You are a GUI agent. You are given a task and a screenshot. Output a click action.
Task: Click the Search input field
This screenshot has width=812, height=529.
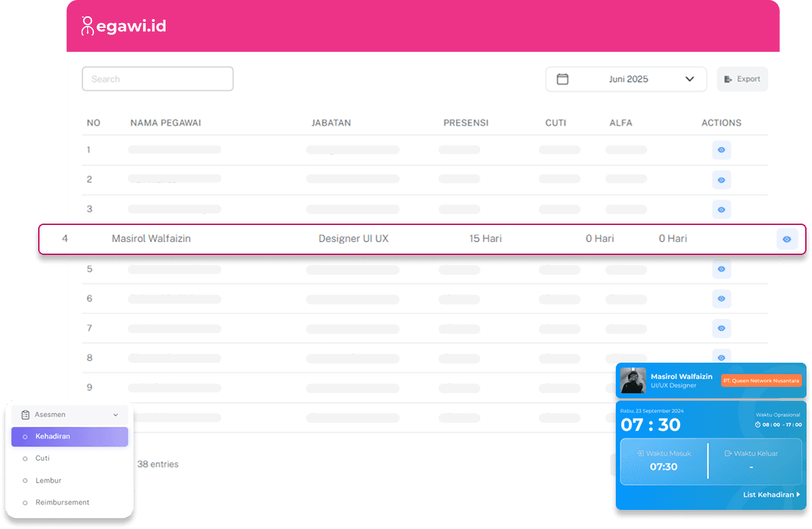click(157, 79)
